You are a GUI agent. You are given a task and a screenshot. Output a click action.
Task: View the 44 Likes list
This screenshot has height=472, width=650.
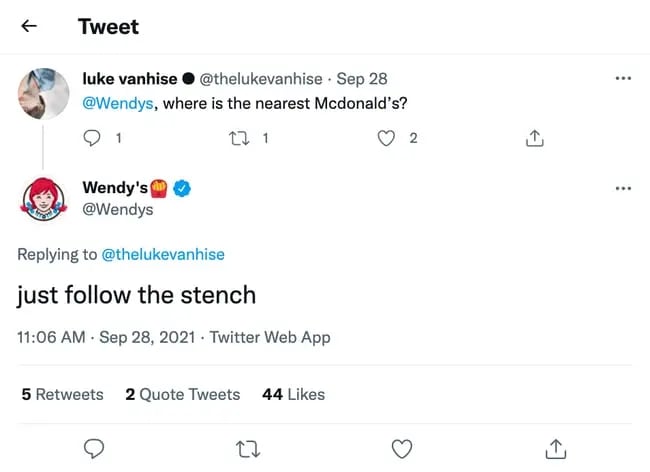tap(293, 394)
